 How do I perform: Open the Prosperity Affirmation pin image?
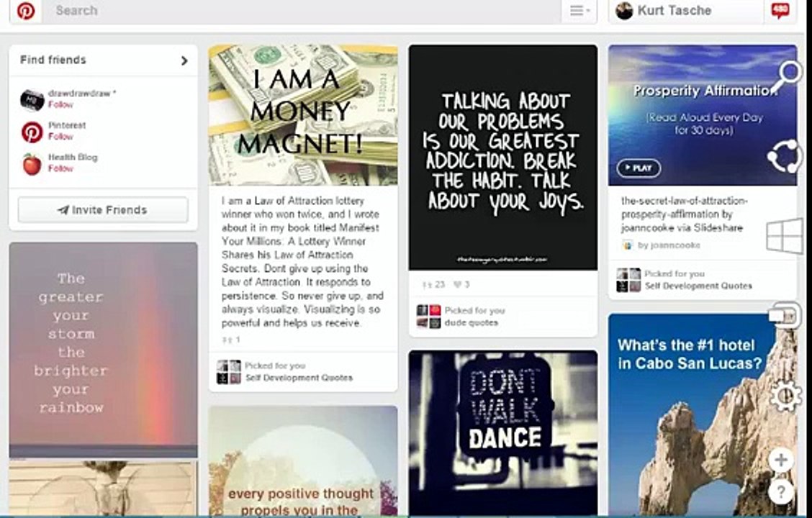(x=702, y=115)
